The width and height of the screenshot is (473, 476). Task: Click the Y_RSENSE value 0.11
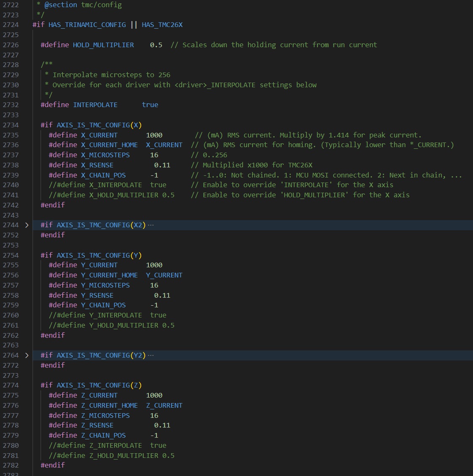coord(162,296)
